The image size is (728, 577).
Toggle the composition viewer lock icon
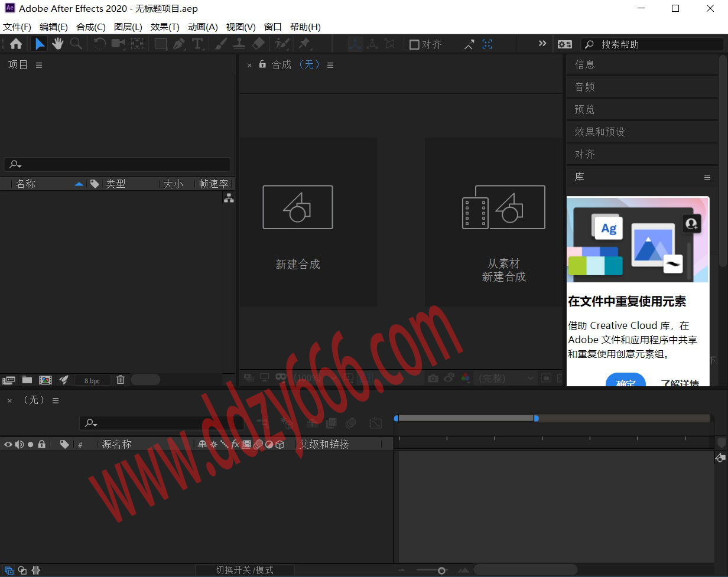(262, 64)
